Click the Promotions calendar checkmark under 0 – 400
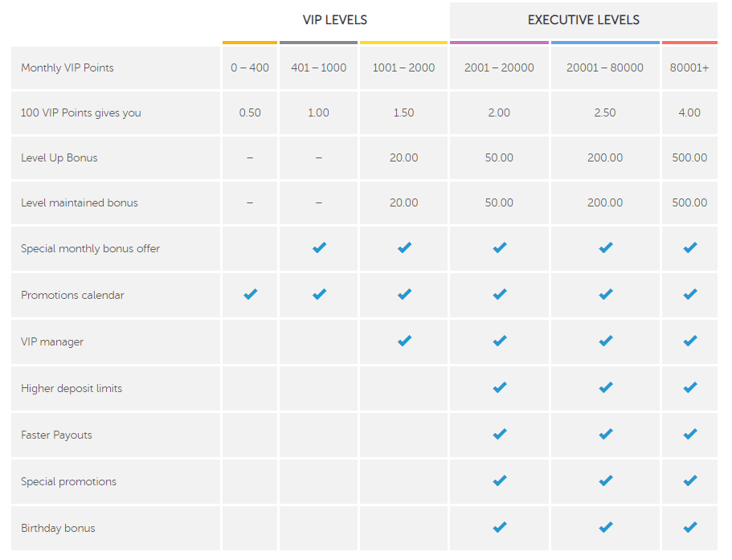Image resolution: width=732 pixels, height=560 pixels. [x=250, y=294]
